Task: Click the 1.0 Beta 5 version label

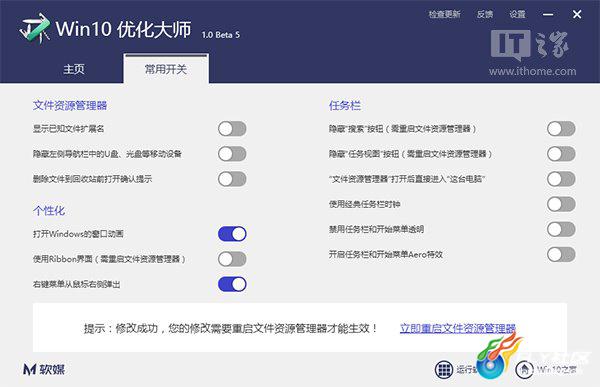Action: point(221,35)
